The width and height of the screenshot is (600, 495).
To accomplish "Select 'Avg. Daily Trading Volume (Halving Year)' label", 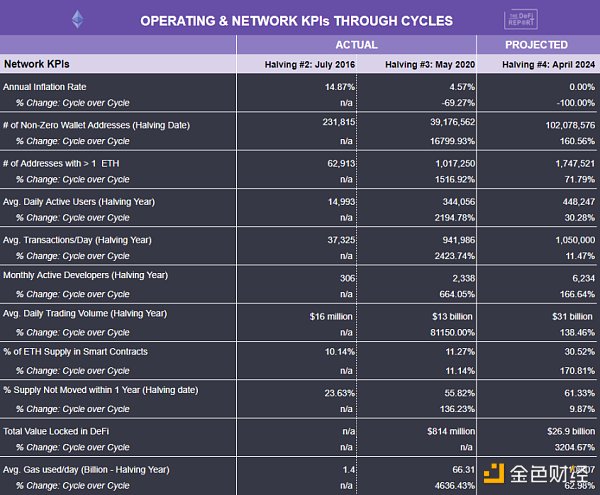I will (85, 313).
